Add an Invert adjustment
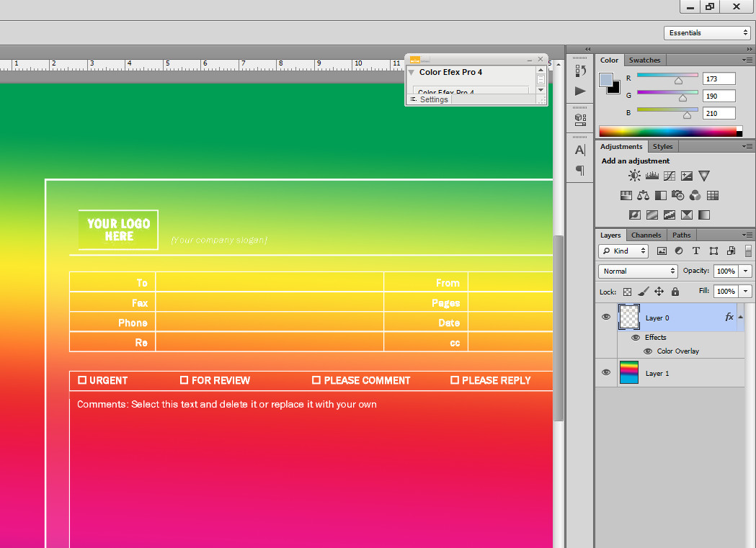Image resolution: width=756 pixels, height=548 pixels. tap(634, 215)
